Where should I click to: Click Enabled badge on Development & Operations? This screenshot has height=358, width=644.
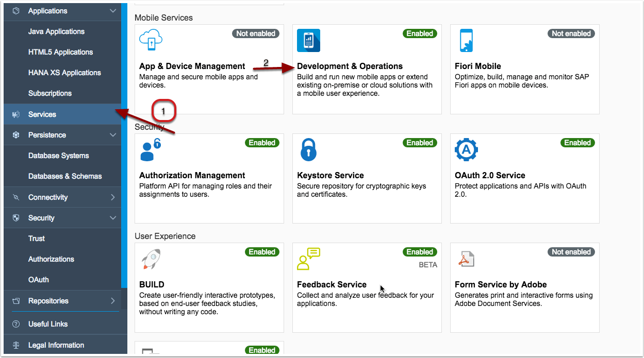[x=420, y=33]
